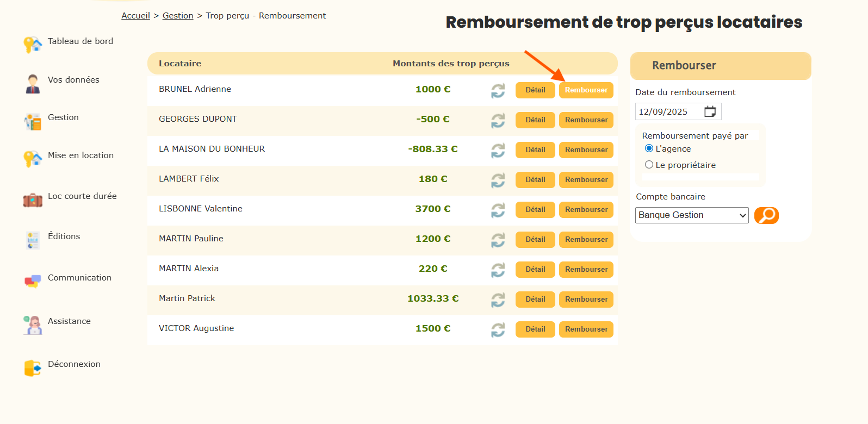868x424 pixels.
Task: Follow the Accueil breadcrumb link
Action: pos(135,16)
